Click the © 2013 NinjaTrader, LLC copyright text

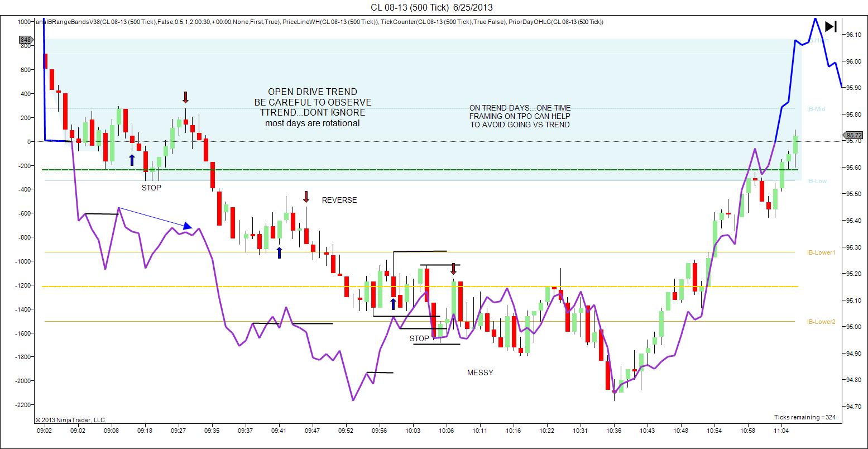pos(70,420)
